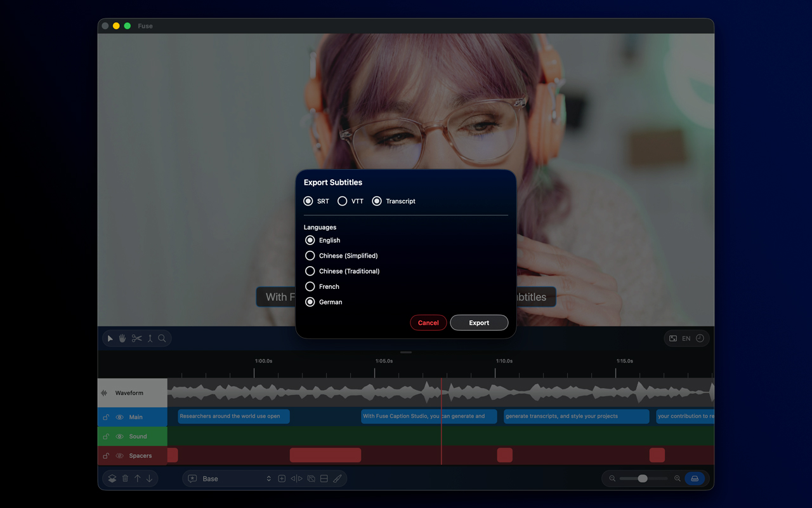Enable the French language option
Screen dimensions: 812x508
(x=310, y=286)
